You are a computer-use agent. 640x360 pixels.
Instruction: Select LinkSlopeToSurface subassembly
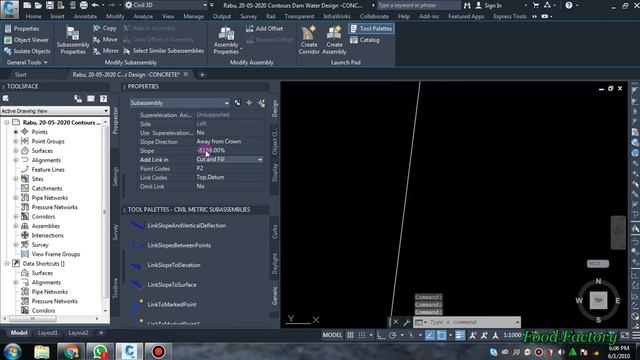click(x=164, y=285)
